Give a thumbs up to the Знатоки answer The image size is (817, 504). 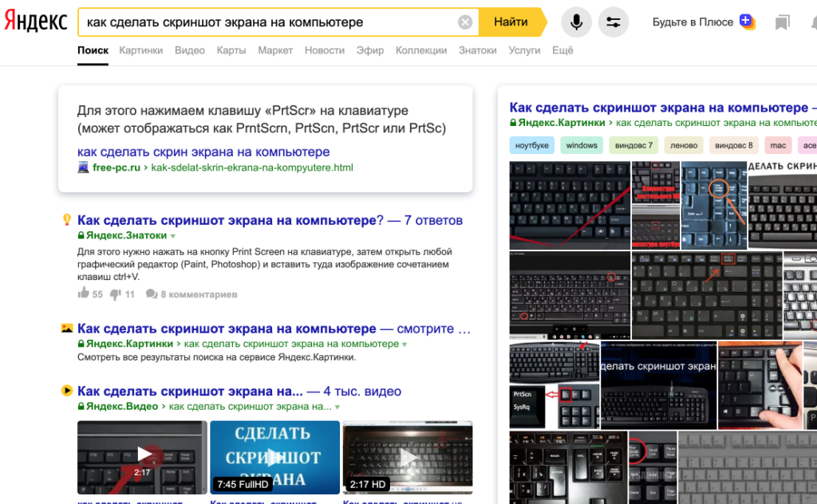85,293
